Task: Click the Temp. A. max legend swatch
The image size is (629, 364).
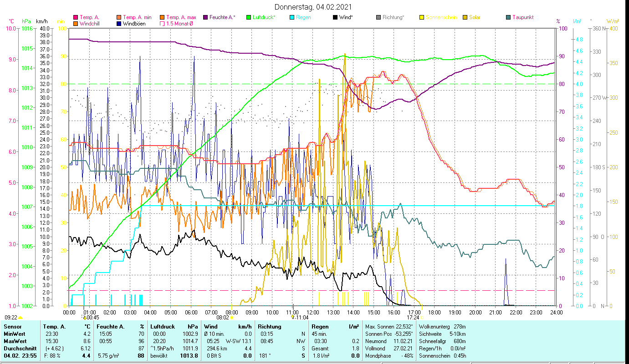Action: coord(162,17)
